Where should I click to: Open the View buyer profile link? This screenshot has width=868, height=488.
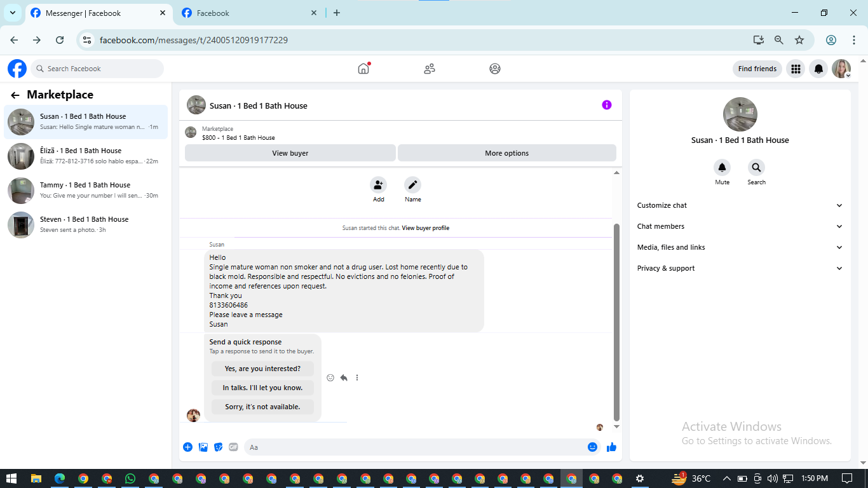pyautogui.click(x=426, y=228)
